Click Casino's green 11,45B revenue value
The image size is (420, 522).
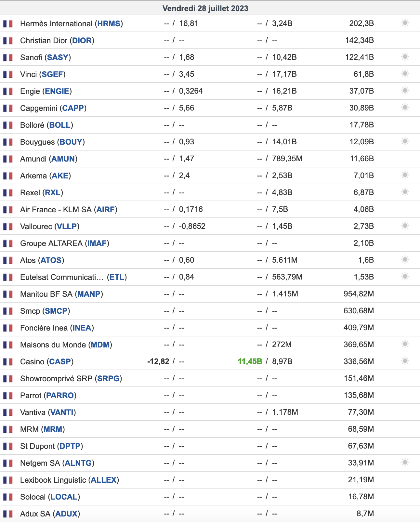coord(250,361)
